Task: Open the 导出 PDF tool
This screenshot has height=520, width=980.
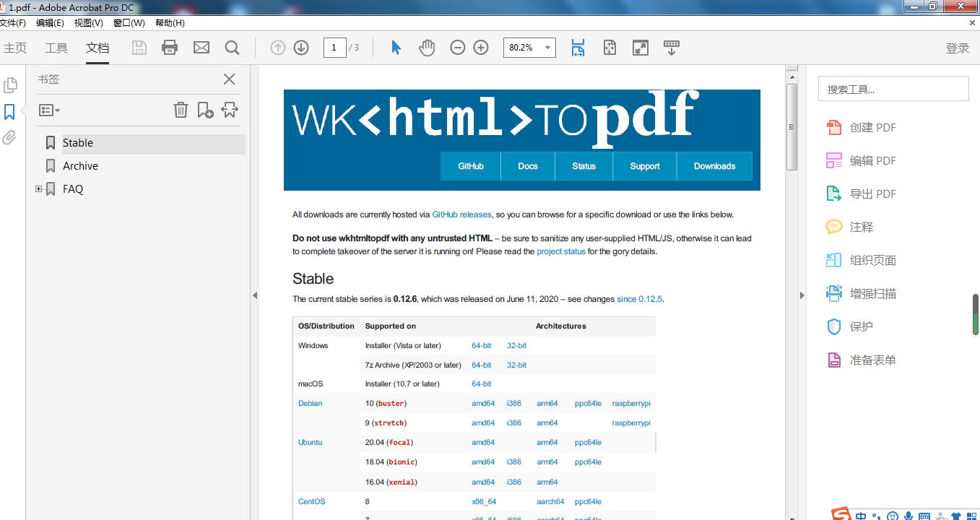Action: 861,194
